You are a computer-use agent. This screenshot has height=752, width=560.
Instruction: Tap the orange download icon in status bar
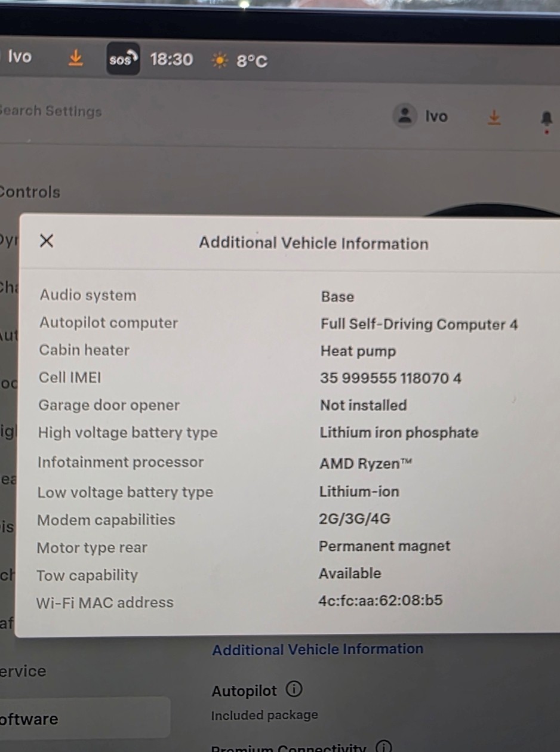click(x=75, y=58)
